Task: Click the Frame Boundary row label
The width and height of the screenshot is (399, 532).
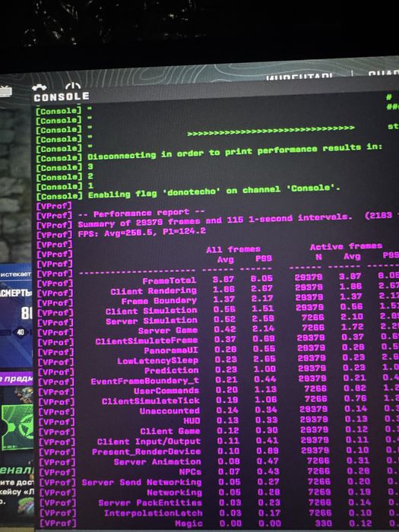Action: click(x=160, y=301)
